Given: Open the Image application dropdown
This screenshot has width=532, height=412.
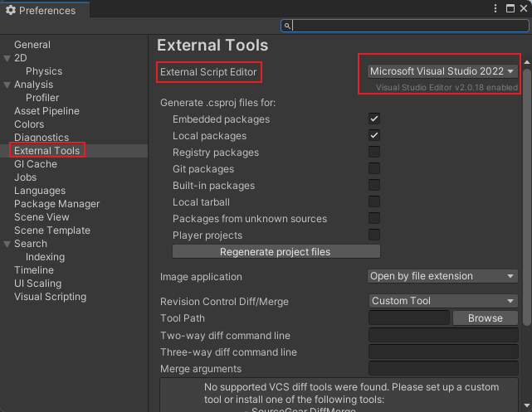Looking at the screenshot, I should tap(442, 276).
